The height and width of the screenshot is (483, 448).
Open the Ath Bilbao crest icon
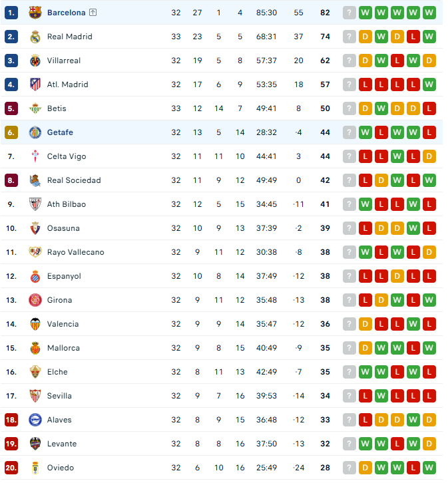pyautogui.click(x=35, y=204)
